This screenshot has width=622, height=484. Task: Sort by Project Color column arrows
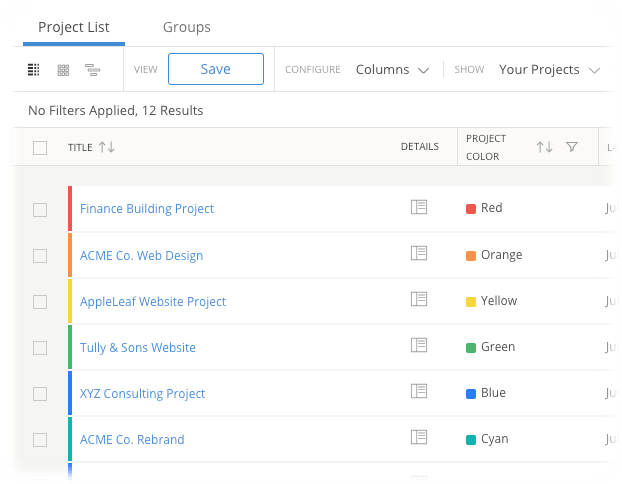pyautogui.click(x=544, y=147)
